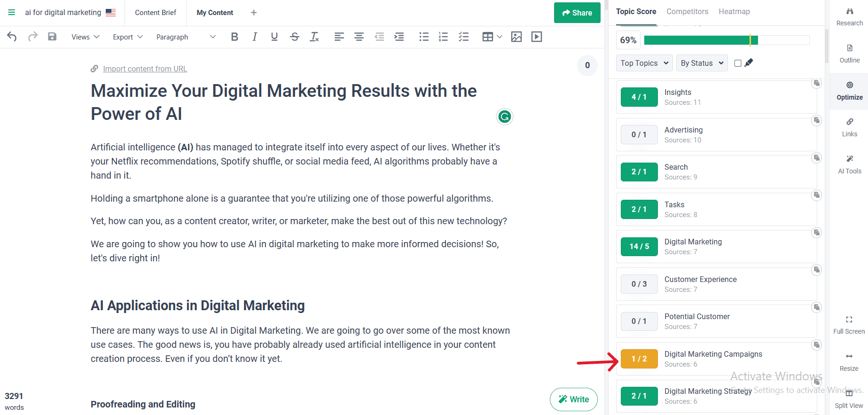Clear text formatting icon

click(x=314, y=37)
